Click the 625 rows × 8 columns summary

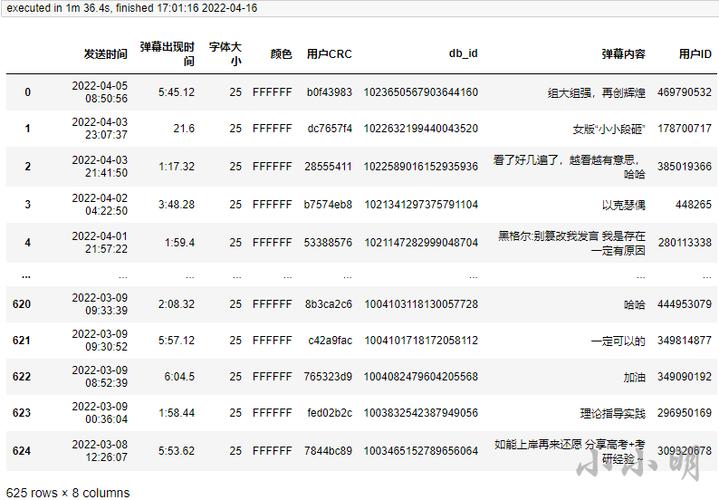(x=68, y=492)
